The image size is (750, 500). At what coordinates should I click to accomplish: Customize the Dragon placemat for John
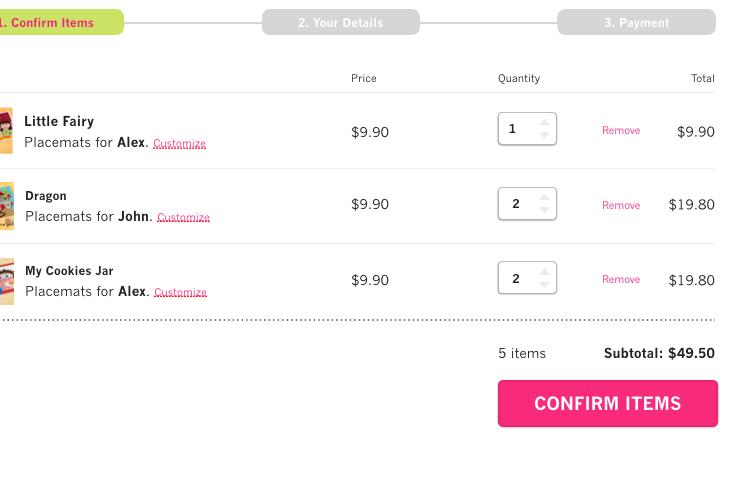183,218
